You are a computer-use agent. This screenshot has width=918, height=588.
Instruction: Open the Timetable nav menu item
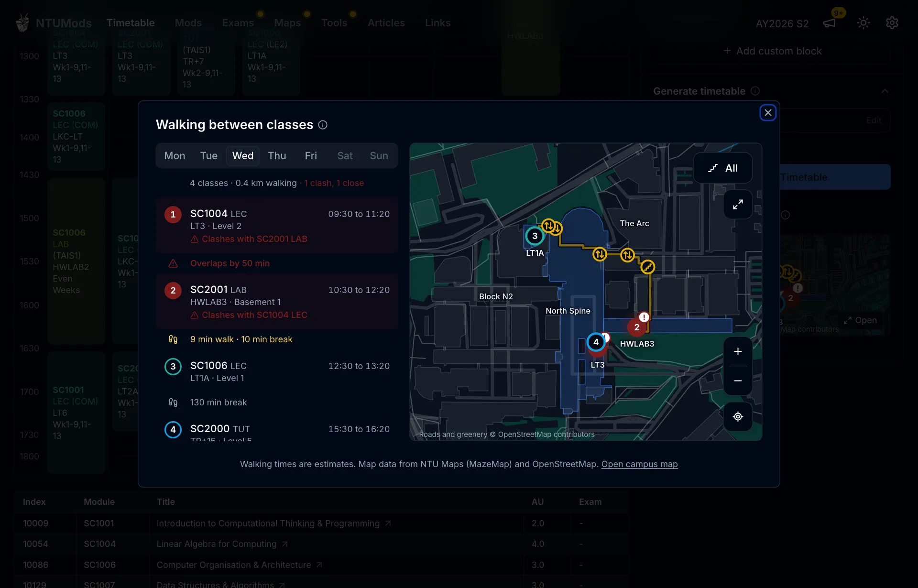coord(131,23)
